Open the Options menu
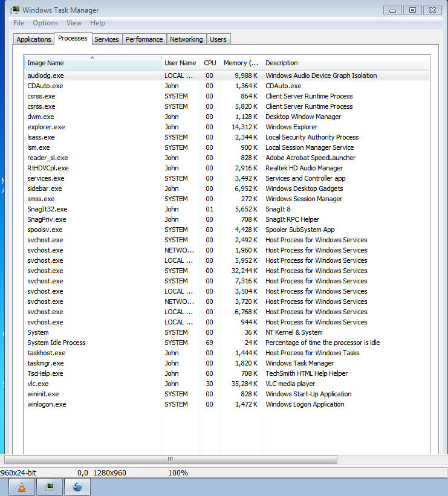 tap(45, 23)
